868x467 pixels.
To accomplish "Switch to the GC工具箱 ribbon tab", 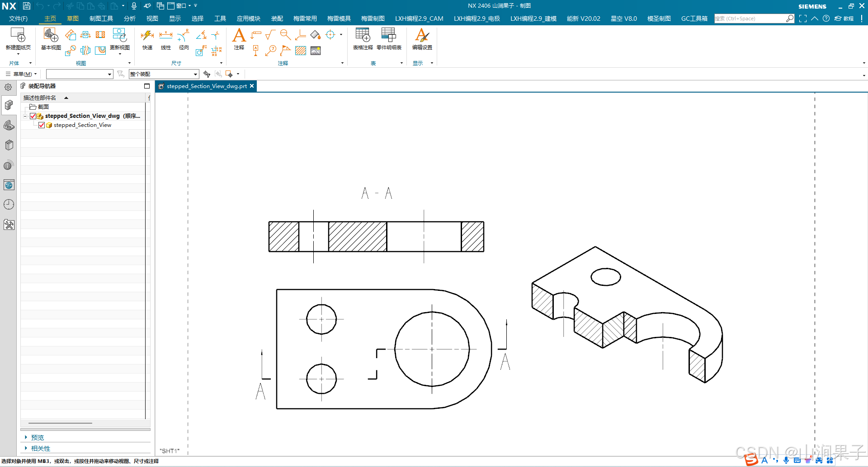I will point(694,19).
